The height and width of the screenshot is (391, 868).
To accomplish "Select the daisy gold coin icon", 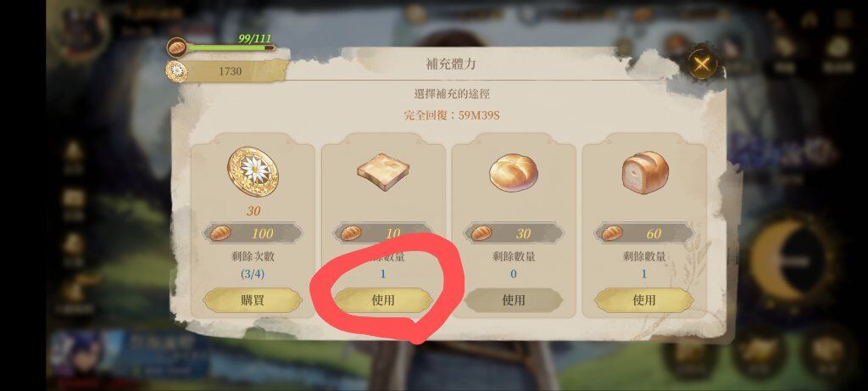I will (253, 171).
